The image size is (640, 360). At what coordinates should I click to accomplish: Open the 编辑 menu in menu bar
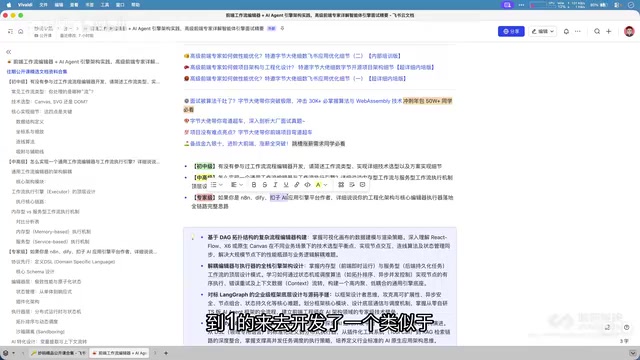(59, 5)
